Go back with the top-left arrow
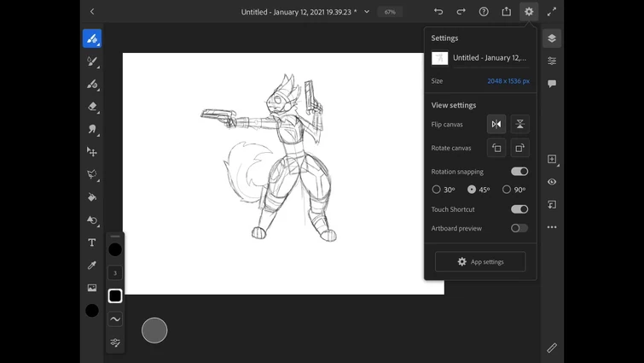This screenshot has height=363, width=644. [92, 11]
